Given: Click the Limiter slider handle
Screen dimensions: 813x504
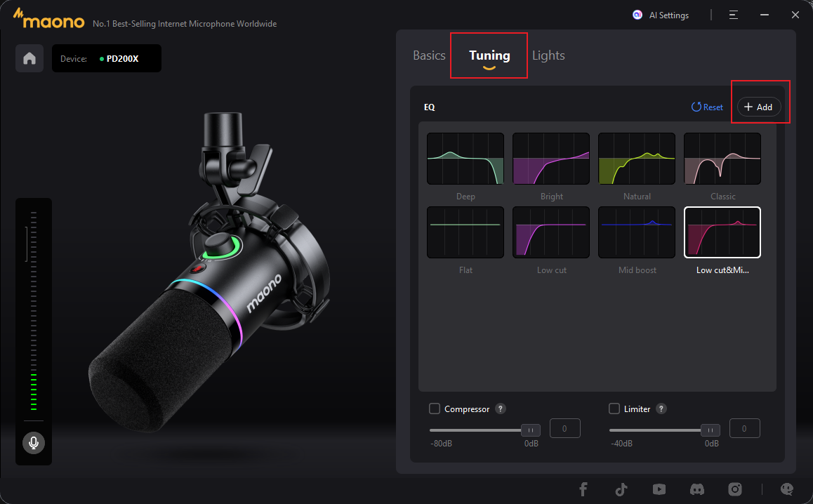Looking at the screenshot, I should click(710, 430).
